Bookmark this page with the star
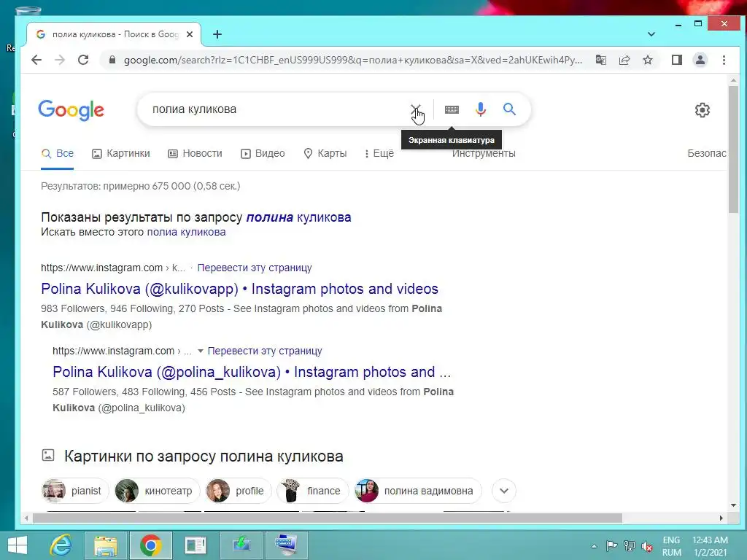747x560 pixels. pos(648,60)
